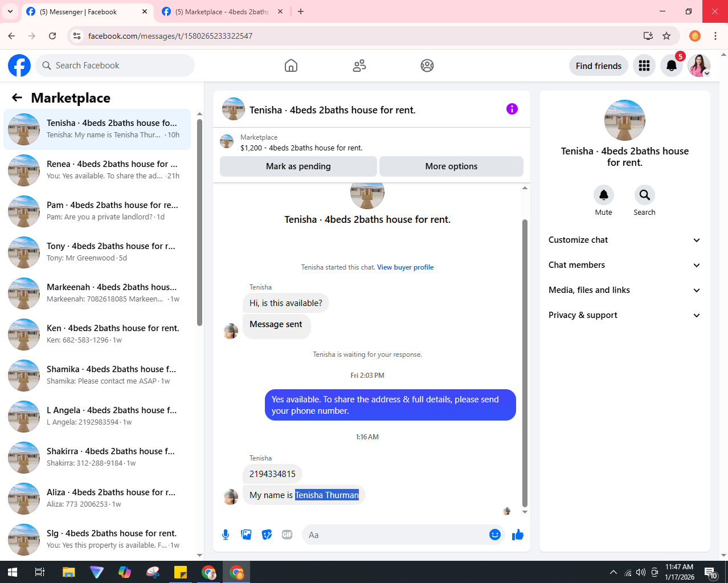This screenshot has height=583, width=728.
Task: Open the Pam conversation
Action: 97,211
